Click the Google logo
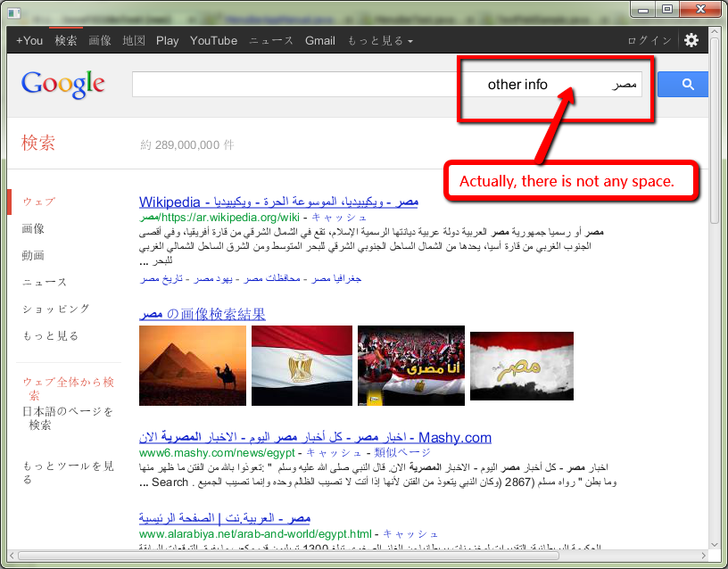 [63, 84]
